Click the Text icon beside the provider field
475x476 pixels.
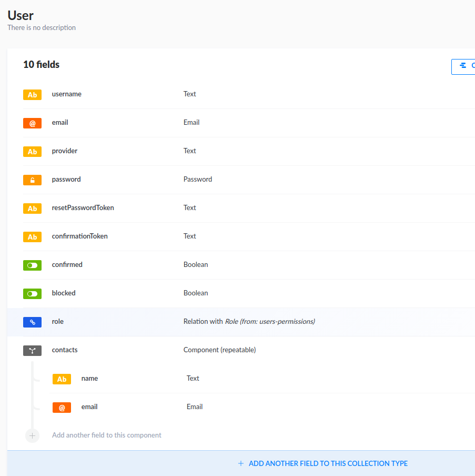tap(32, 151)
